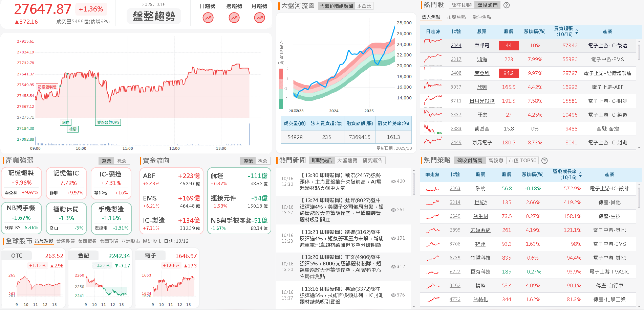This screenshot has width=644, height=310.
Task: Sort by the 營收成長率 column arrows icon
Action: tap(580, 175)
